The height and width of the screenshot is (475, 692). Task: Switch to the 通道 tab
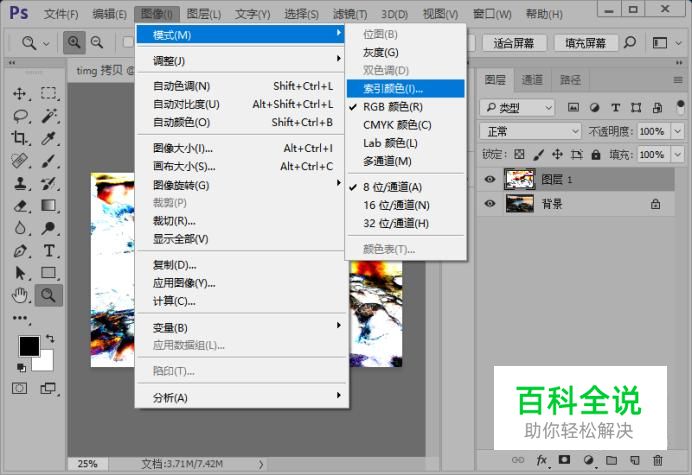[532, 80]
